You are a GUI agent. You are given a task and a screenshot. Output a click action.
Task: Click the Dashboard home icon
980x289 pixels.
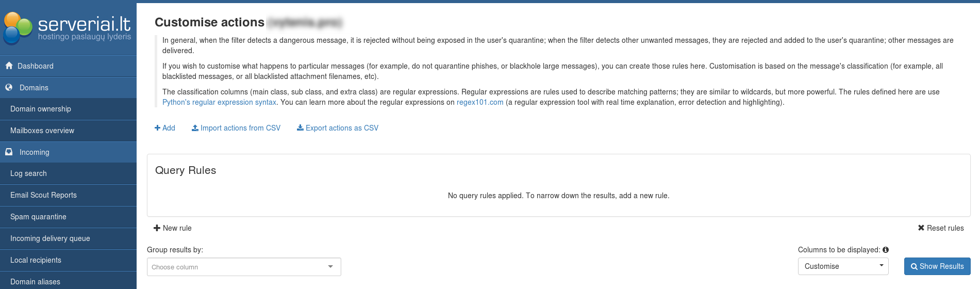(x=9, y=66)
